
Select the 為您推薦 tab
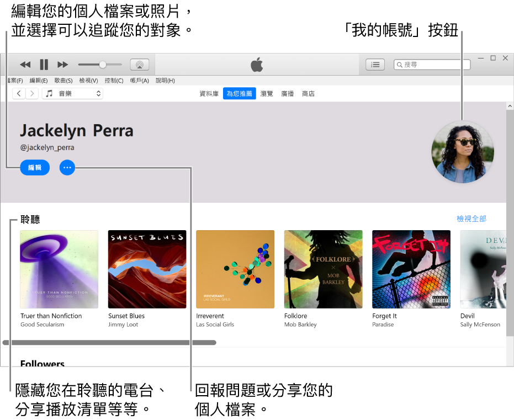click(x=239, y=94)
